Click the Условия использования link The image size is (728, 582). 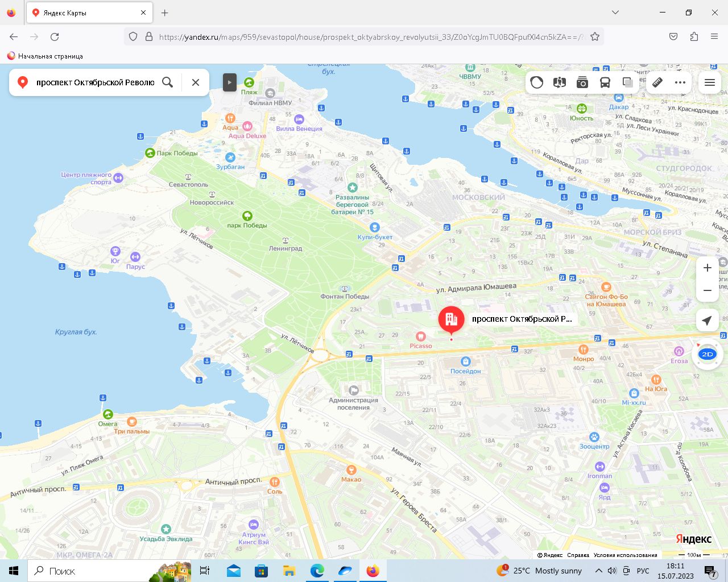click(626, 555)
